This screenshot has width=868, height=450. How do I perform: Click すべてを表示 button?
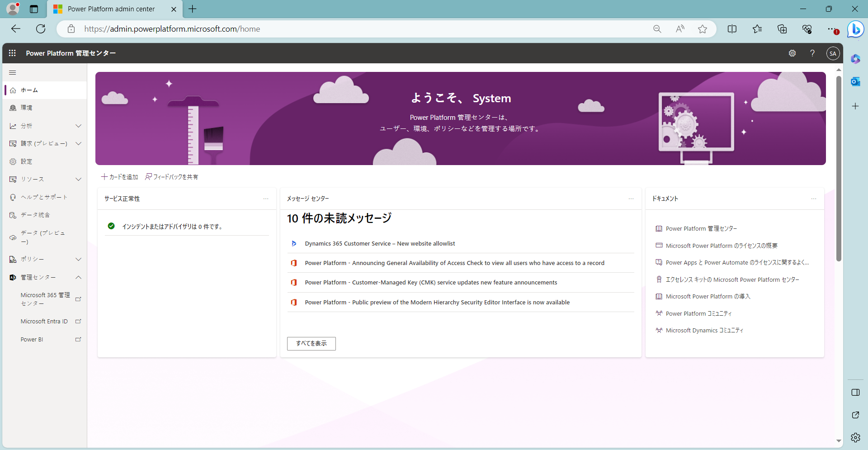point(311,344)
